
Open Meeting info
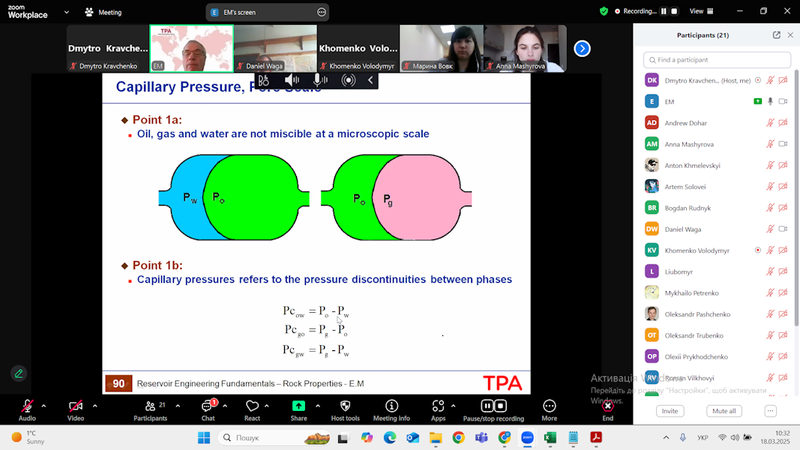click(391, 410)
